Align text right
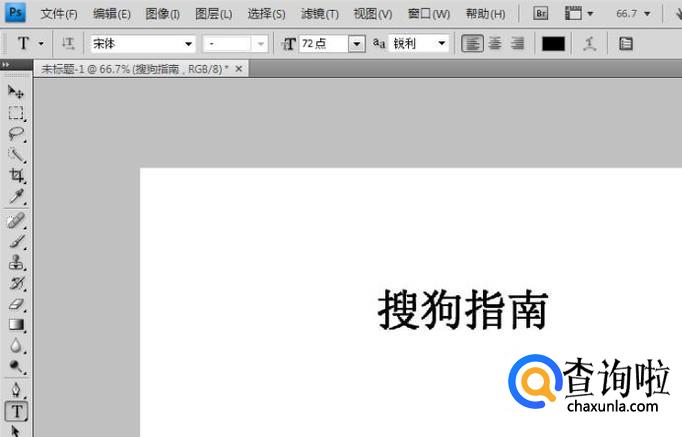 click(517, 43)
